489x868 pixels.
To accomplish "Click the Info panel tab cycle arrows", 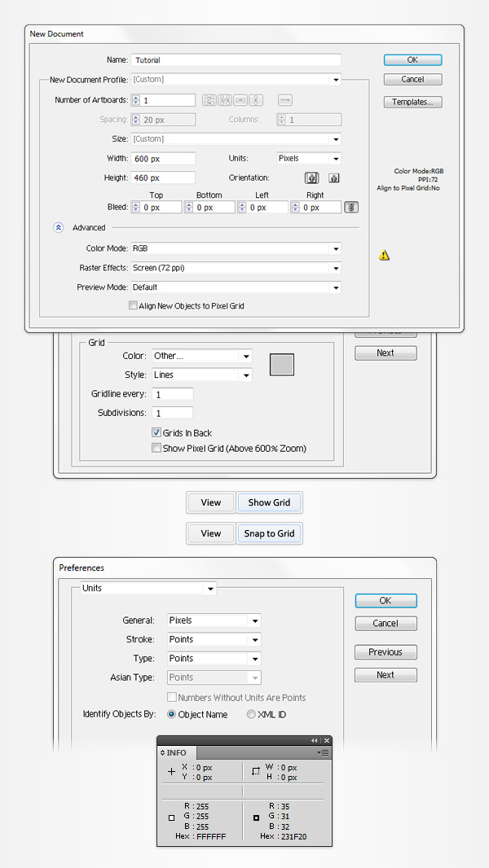I will point(163,753).
